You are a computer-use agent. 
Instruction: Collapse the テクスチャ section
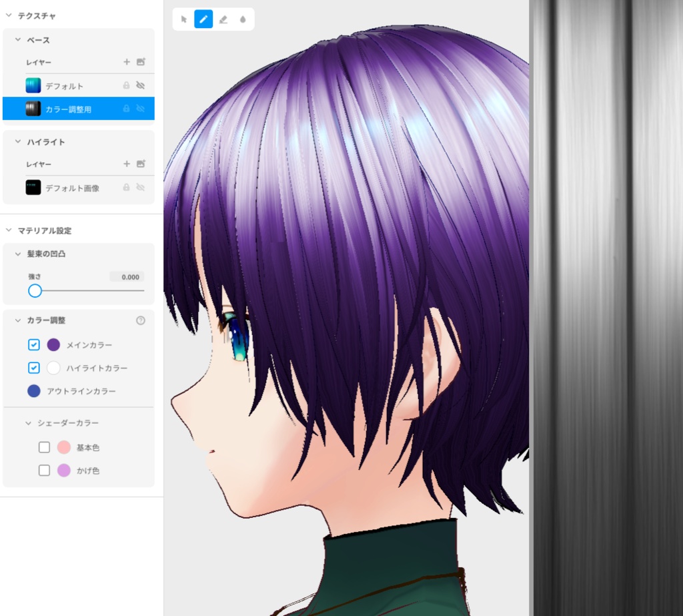(8, 15)
